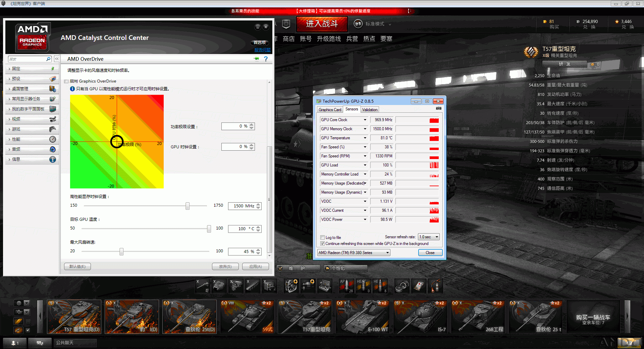Click the search magnifier in Catalyst sidebar
Image resolution: width=644 pixels, height=349 pixels.
[48, 59]
